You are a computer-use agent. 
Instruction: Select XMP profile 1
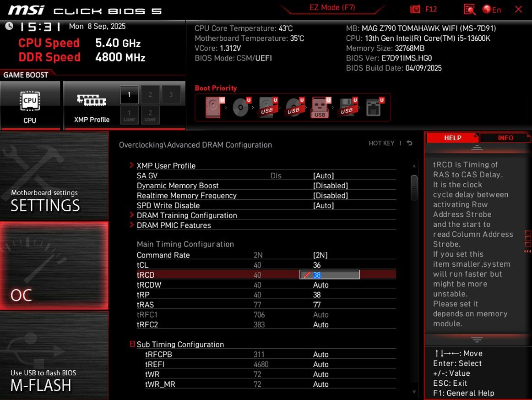(x=129, y=94)
